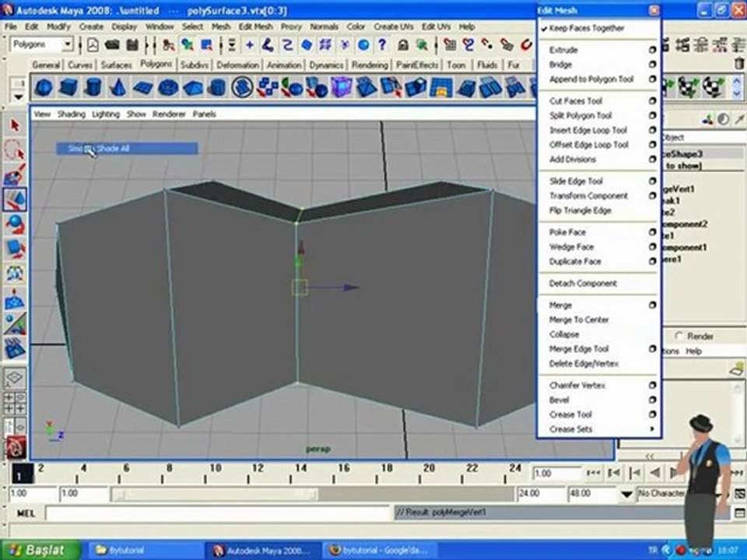Open the viewport Panels menu

click(x=205, y=114)
